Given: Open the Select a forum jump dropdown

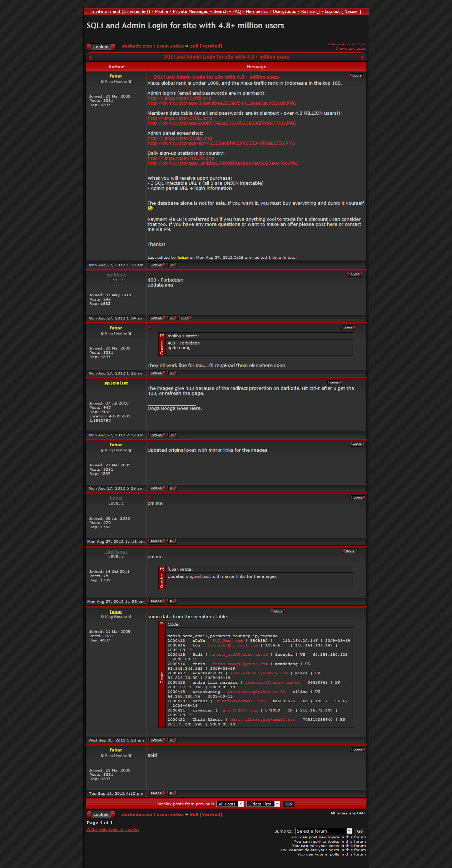Looking at the screenshot, I should point(324,831).
